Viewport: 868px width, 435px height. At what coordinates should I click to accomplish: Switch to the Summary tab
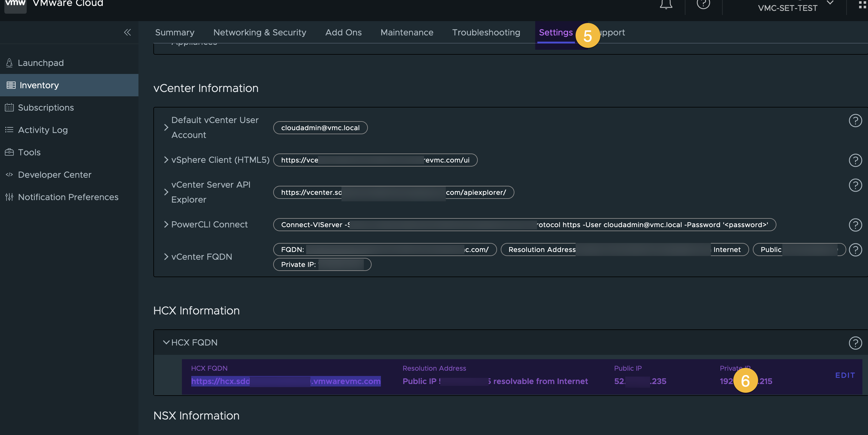pos(174,32)
